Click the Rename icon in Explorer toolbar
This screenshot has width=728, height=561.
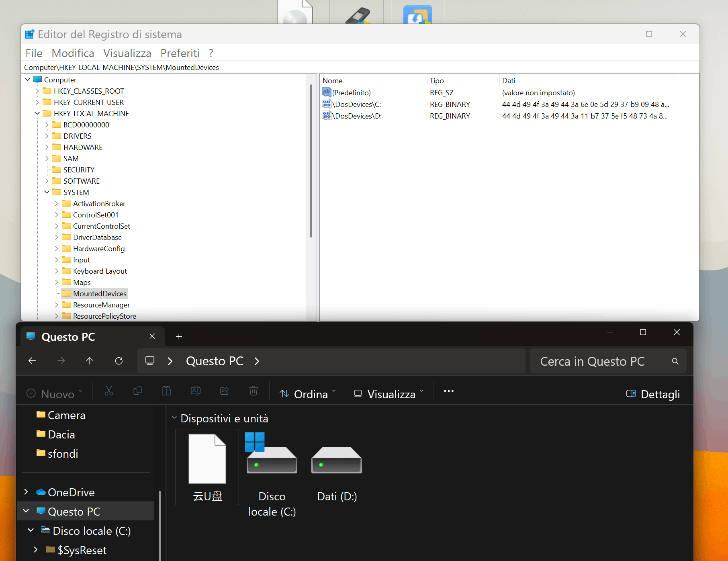point(196,391)
